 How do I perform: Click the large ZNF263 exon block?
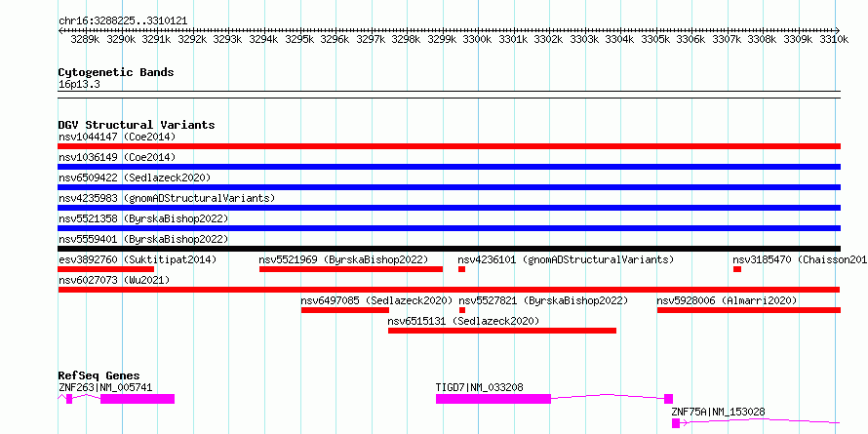click(138, 399)
